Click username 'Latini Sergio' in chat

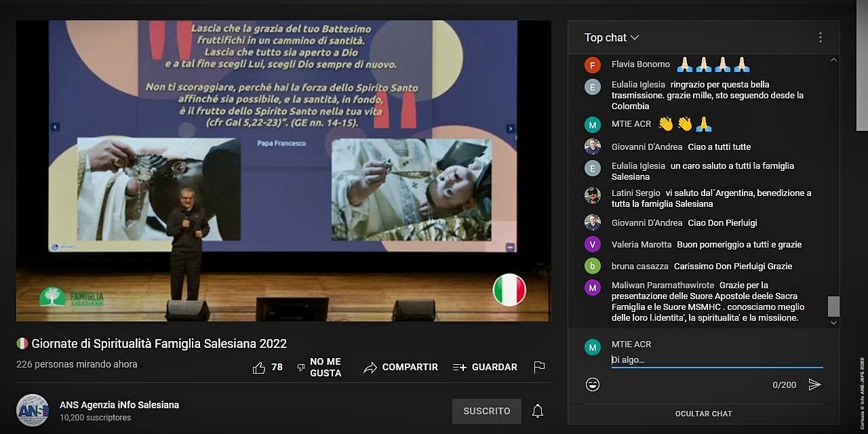click(636, 193)
